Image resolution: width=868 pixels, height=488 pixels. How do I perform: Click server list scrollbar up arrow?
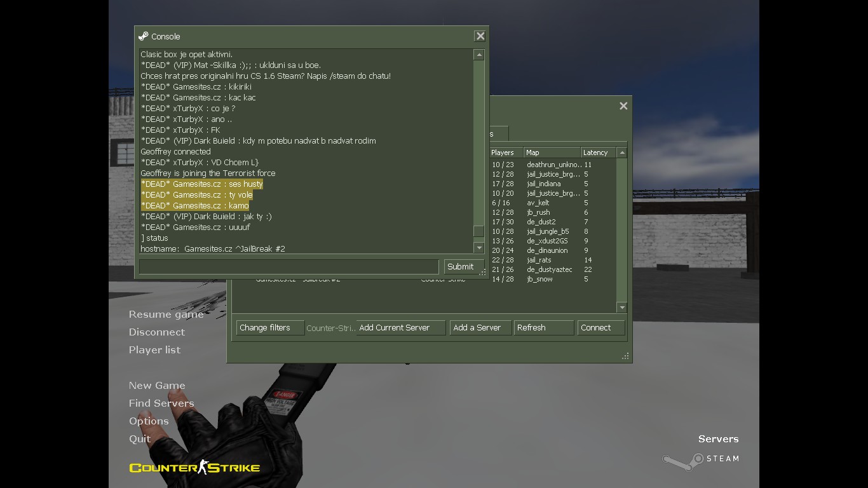(x=622, y=152)
